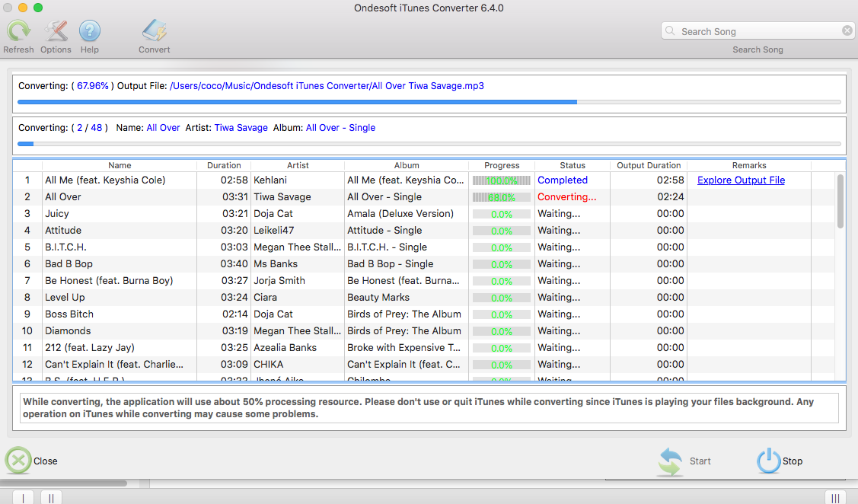Click the red "Converting..." status text
858x504 pixels.
click(567, 197)
